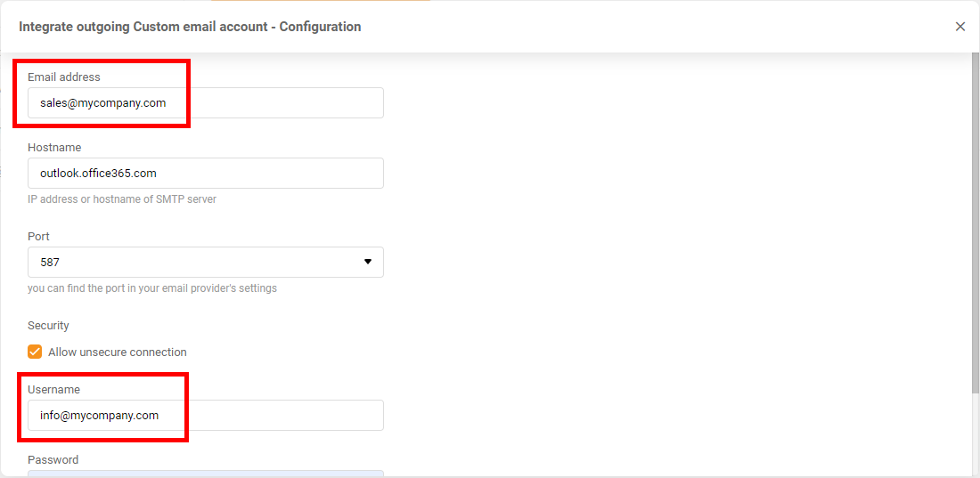Click scrollbar track below the thumb
980x478 pixels.
[975, 436]
